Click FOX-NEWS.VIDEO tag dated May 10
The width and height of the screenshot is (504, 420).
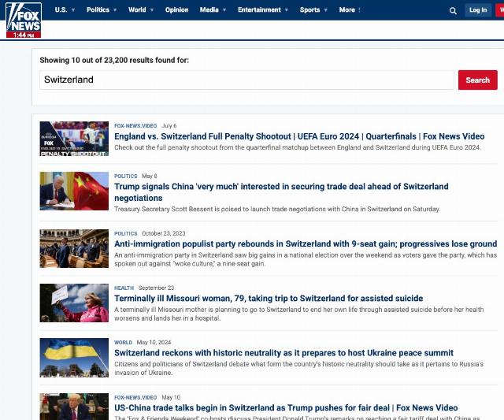click(135, 397)
